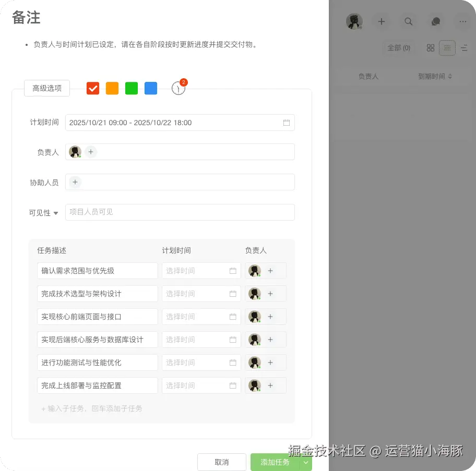Open the 全部 (0) filter
The width and height of the screenshot is (476, 471).
(399, 47)
